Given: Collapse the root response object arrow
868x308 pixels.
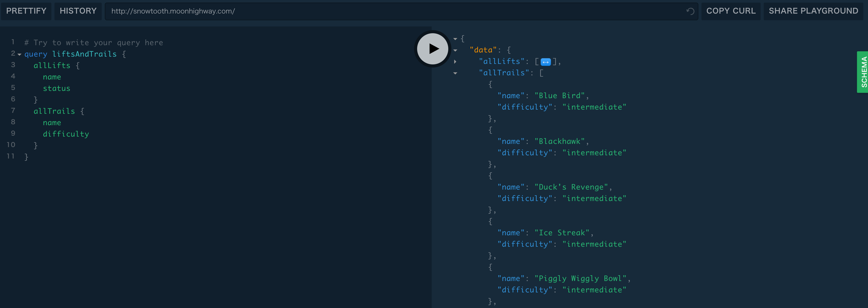Looking at the screenshot, I should [x=455, y=39].
